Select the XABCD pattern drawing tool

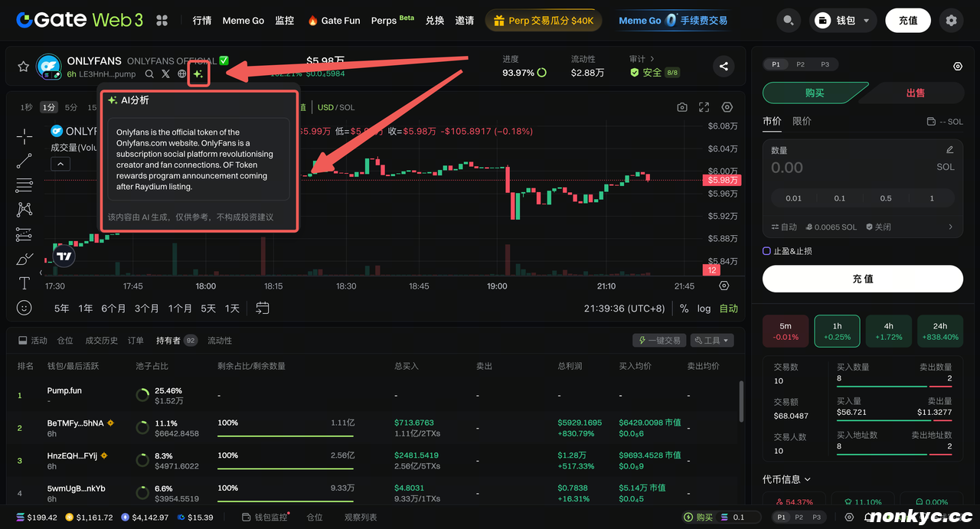coord(24,210)
